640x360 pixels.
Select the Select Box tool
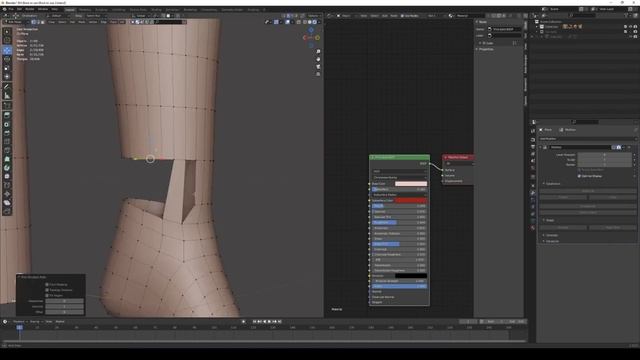(7, 31)
